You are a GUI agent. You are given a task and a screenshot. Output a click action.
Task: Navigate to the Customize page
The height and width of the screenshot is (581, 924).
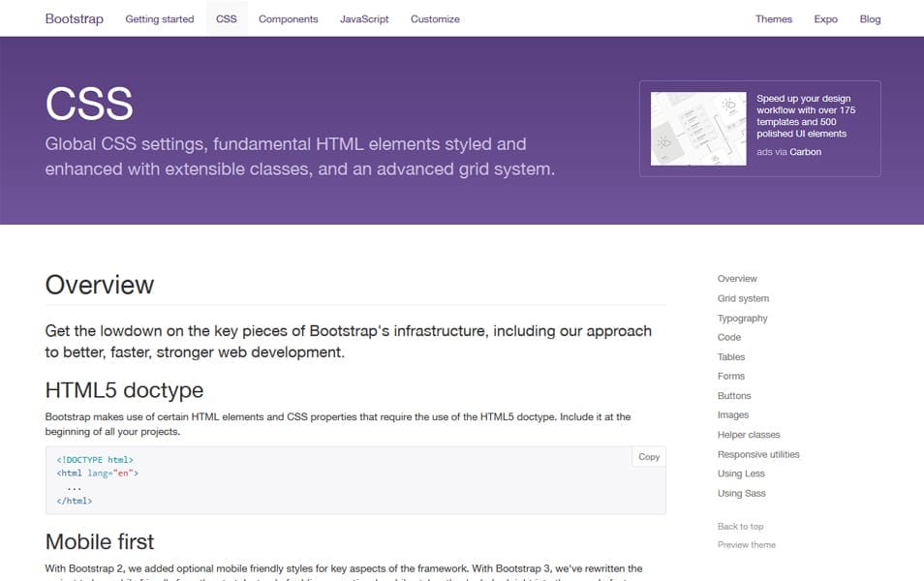point(435,18)
